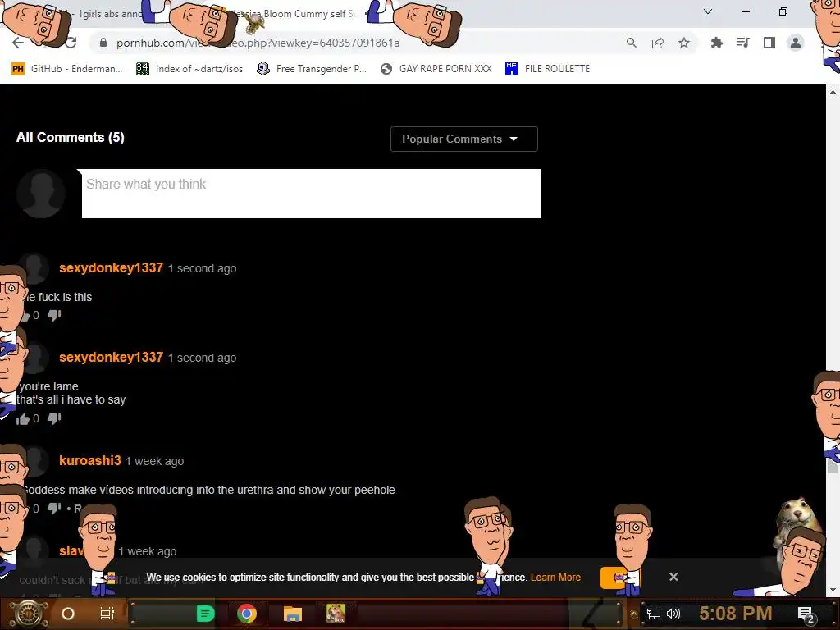
Task: Open the network icon in system tray
Action: point(653,614)
